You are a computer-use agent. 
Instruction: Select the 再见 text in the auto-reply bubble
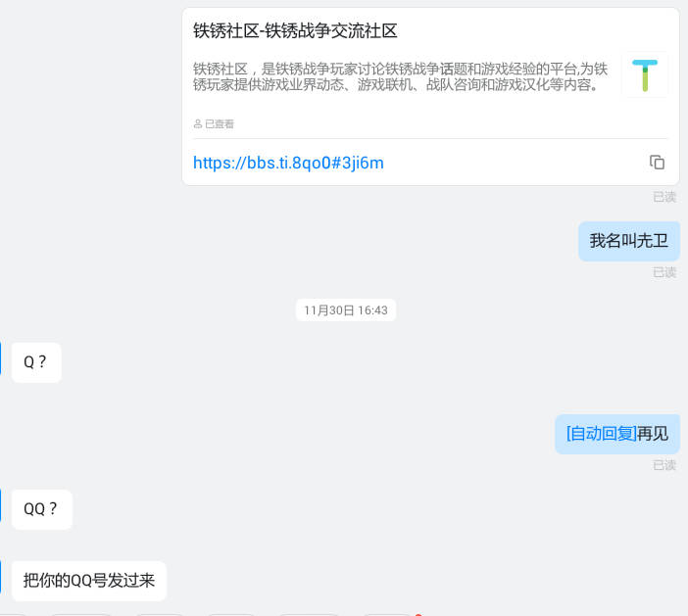pyautogui.click(x=653, y=434)
